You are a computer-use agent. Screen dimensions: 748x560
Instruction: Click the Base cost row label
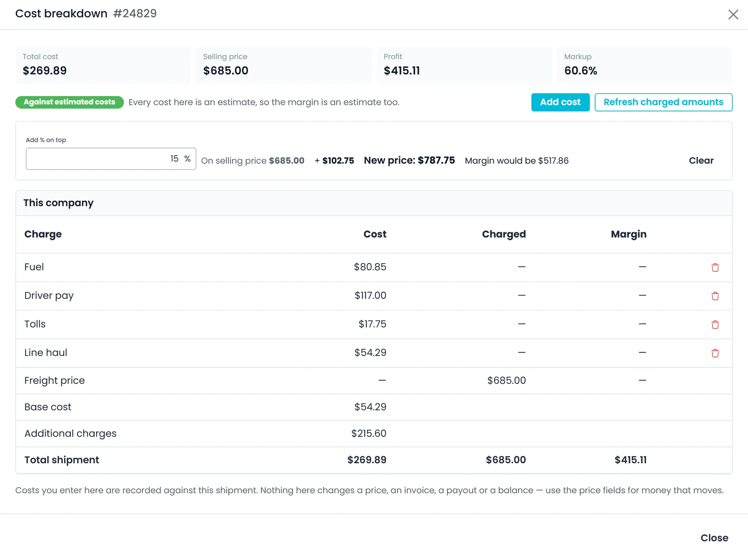pos(48,407)
